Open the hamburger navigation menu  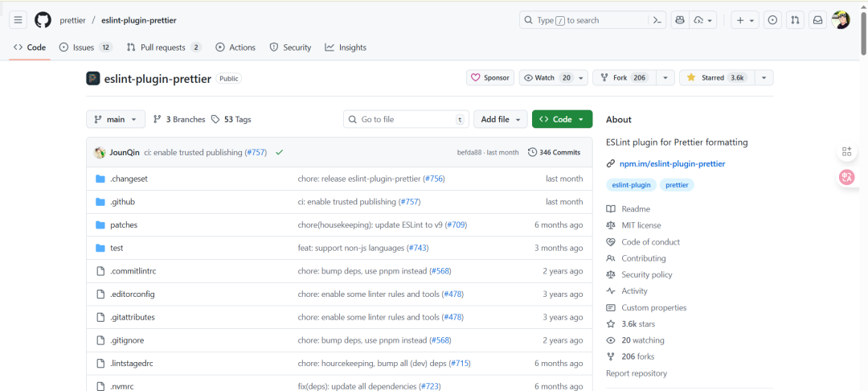point(18,20)
